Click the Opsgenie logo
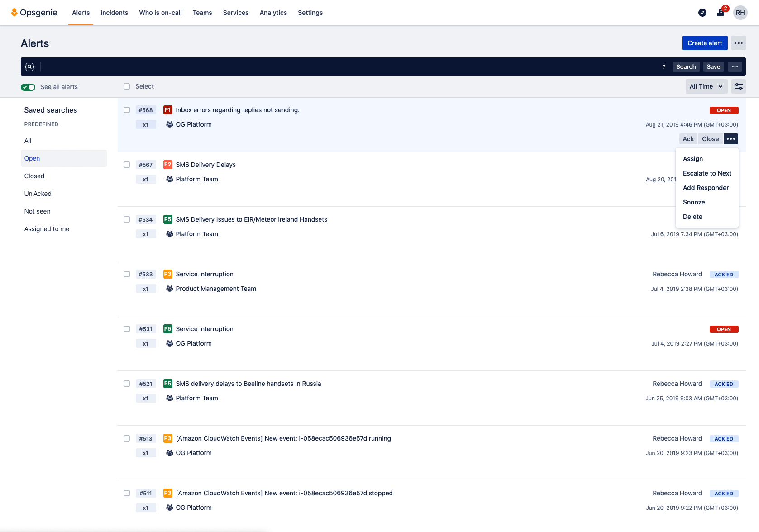This screenshot has height=532, width=759. 34,12
